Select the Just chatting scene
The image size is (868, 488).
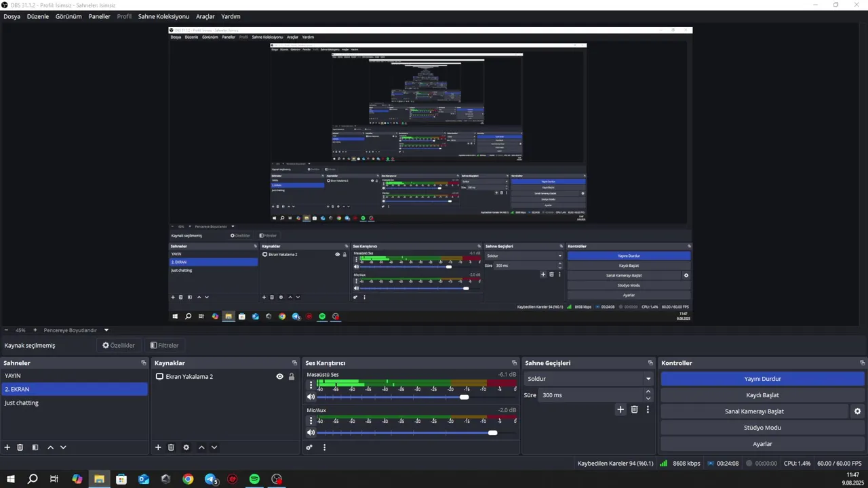click(x=75, y=403)
